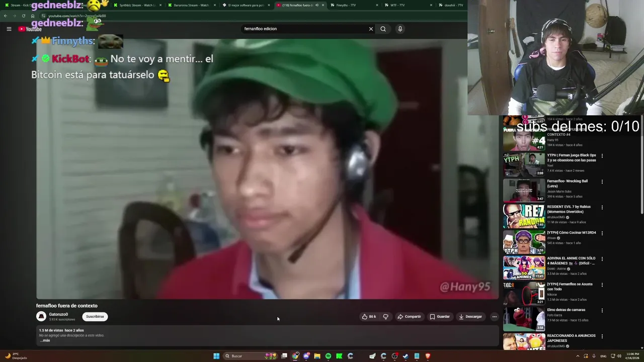Screen dimensions: 644x362
Task: Open Discord from the taskbar
Action: [306, 356]
